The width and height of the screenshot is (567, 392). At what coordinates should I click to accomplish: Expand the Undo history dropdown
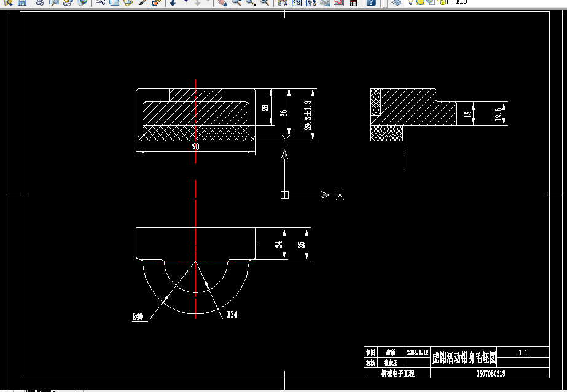click(x=186, y=1)
